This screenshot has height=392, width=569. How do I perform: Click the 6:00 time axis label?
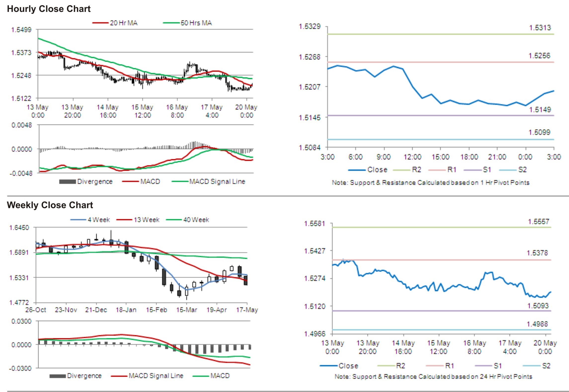pos(356,157)
